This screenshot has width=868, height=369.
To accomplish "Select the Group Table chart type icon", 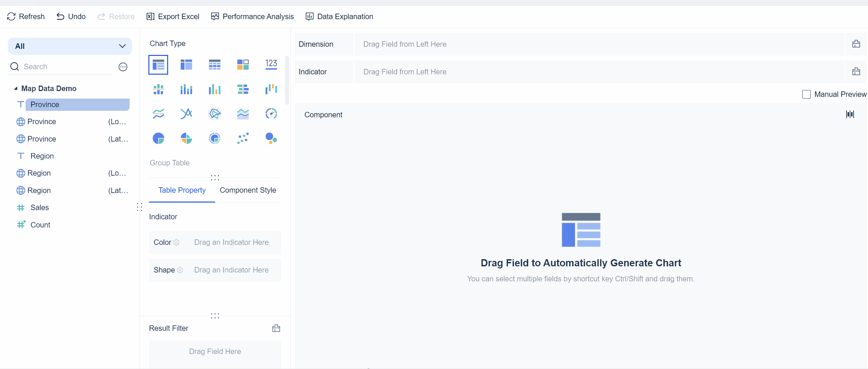I will tap(158, 64).
